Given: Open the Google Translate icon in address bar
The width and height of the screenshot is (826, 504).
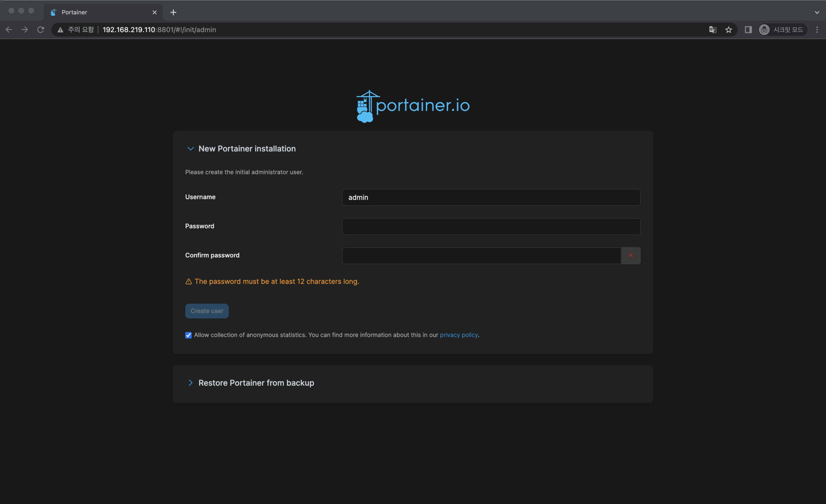Looking at the screenshot, I should click(x=713, y=29).
